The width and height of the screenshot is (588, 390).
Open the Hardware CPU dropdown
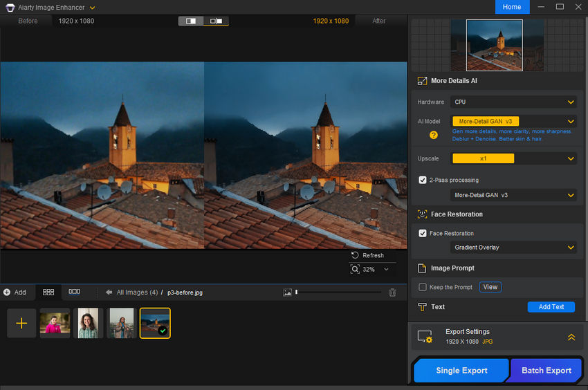click(513, 102)
